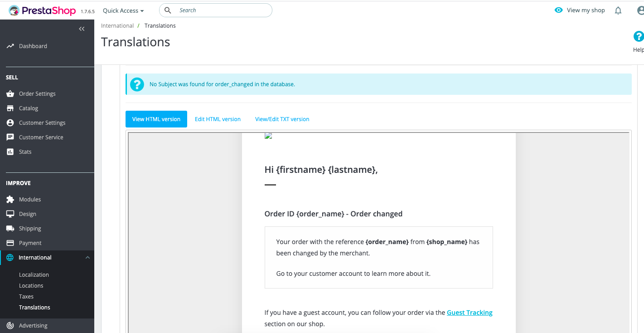The height and width of the screenshot is (333, 644).
Task: Switch to View/Edit TXT version tab
Action: coord(282,119)
